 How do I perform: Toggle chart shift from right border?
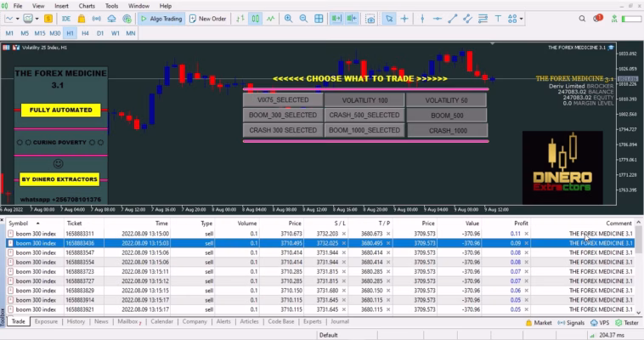click(x=352, y=19)
